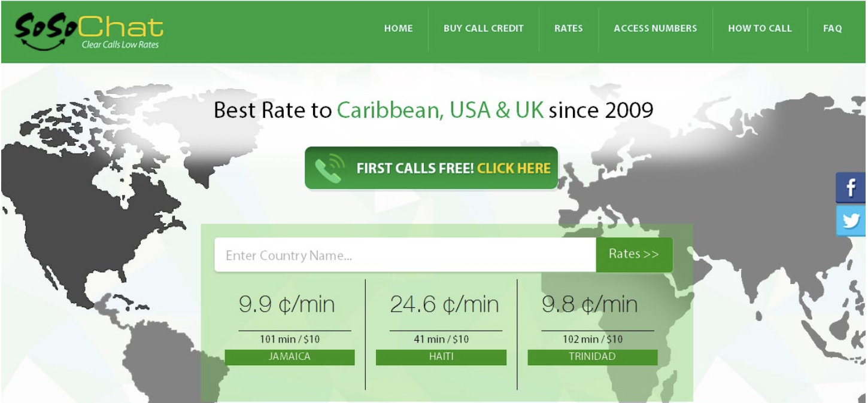868x403 pixels.
Task: Click the 9.9 ¢/min rate text
Action: click(287, 305)
